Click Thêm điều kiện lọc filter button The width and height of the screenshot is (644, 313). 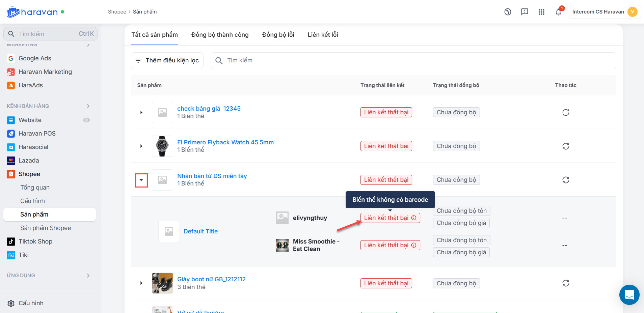point(167,61)
